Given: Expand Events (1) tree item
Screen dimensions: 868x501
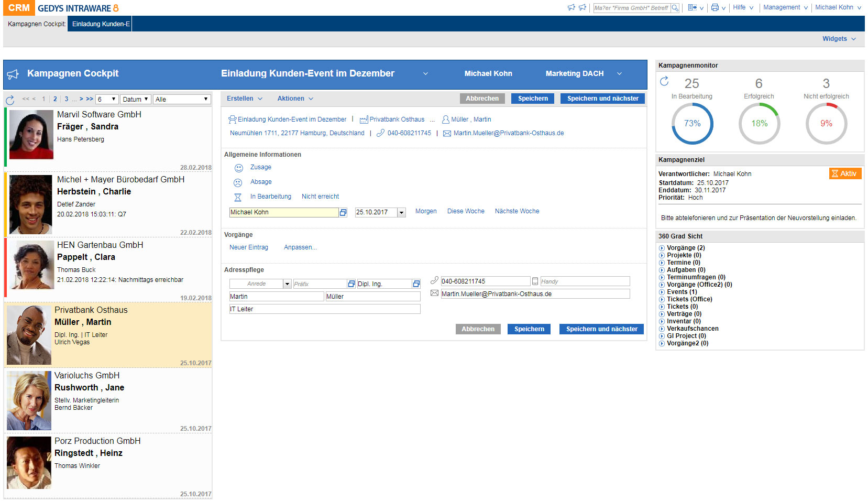Looking at the screenshot, I should click(x=662, y=292).
